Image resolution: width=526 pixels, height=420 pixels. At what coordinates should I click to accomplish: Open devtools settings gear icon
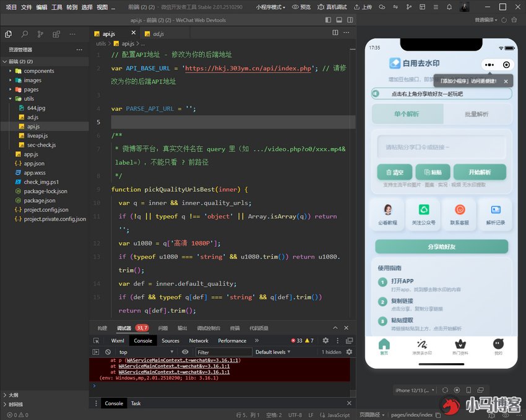pyautogui.click(x=326, y=341)
